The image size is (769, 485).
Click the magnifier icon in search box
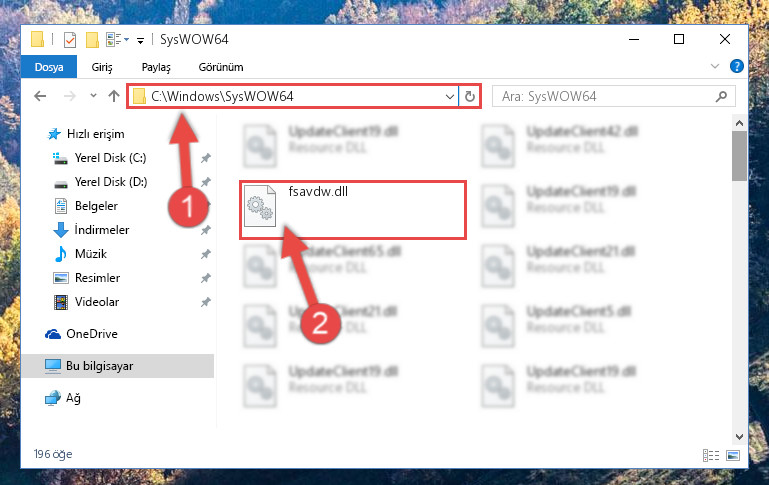pos(721,97)
